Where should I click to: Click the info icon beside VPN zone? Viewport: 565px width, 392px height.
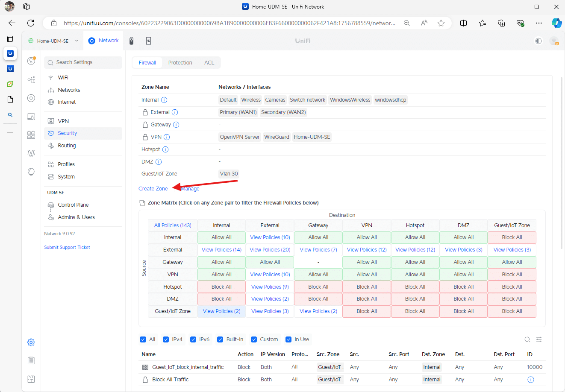click(x=167, y=137)
